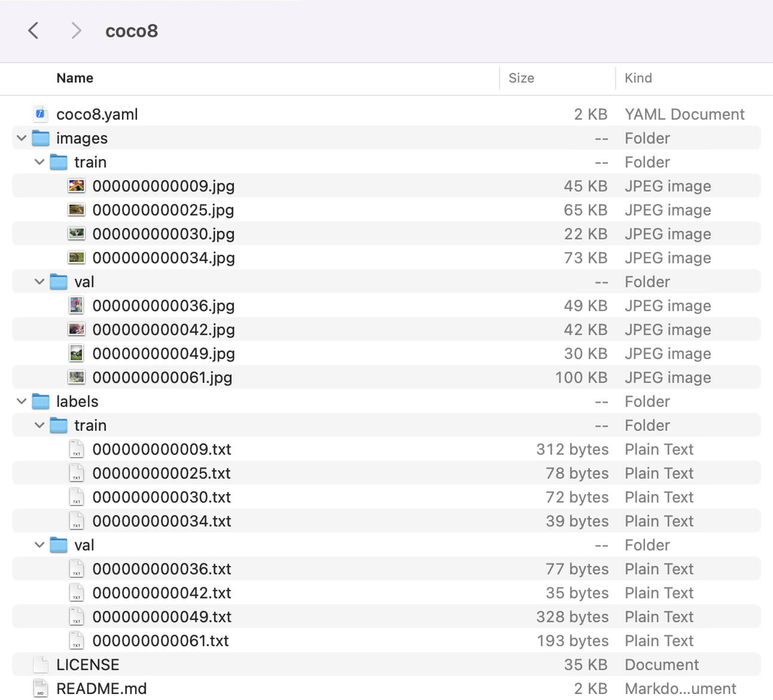
Task: Click the val folder icon inside images
Action: pos(59,281)
